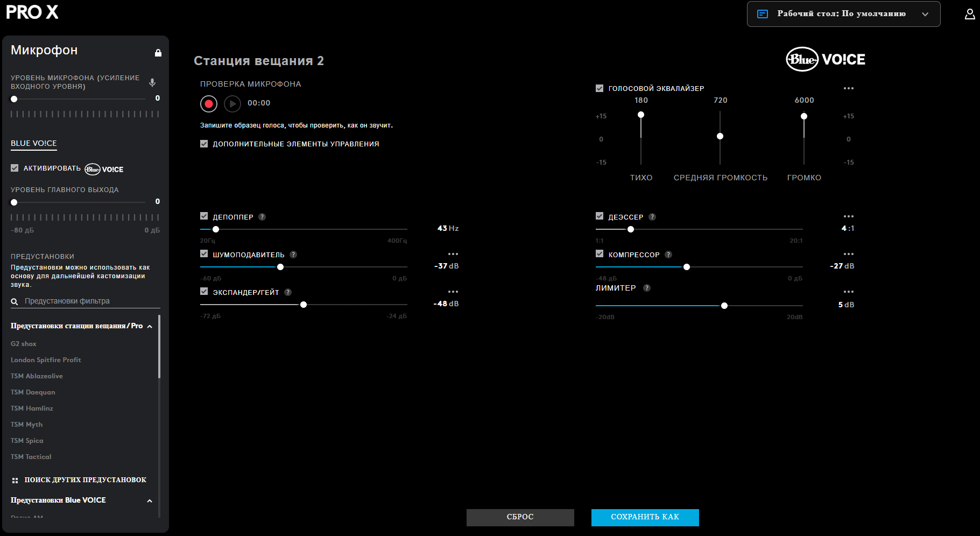Collapse Предустановки Blue VO!CE section chevron
The width and height of the screenshot is (980, 536).
click(x=150, y=501)
